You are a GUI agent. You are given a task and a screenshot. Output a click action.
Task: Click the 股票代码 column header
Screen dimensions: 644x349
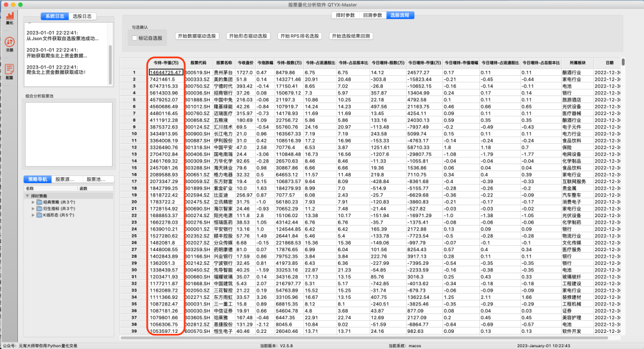pyautogui.click(x=199, y=63)
